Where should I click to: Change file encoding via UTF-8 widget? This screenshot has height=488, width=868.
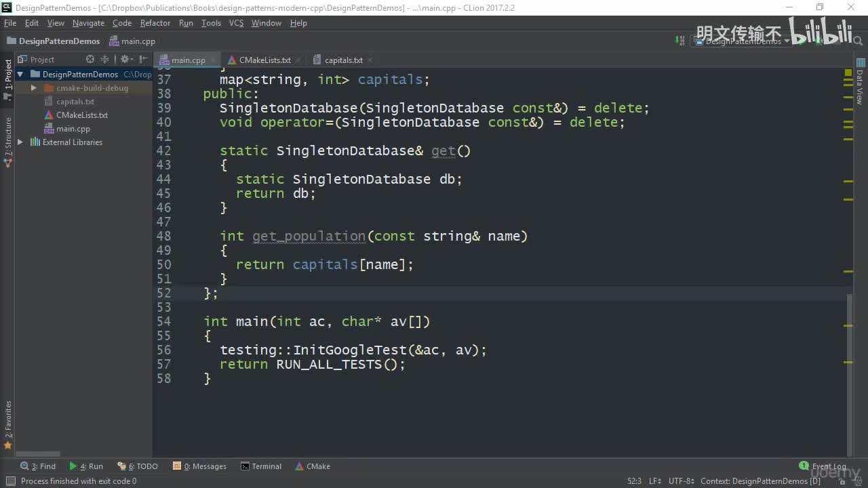682,481
